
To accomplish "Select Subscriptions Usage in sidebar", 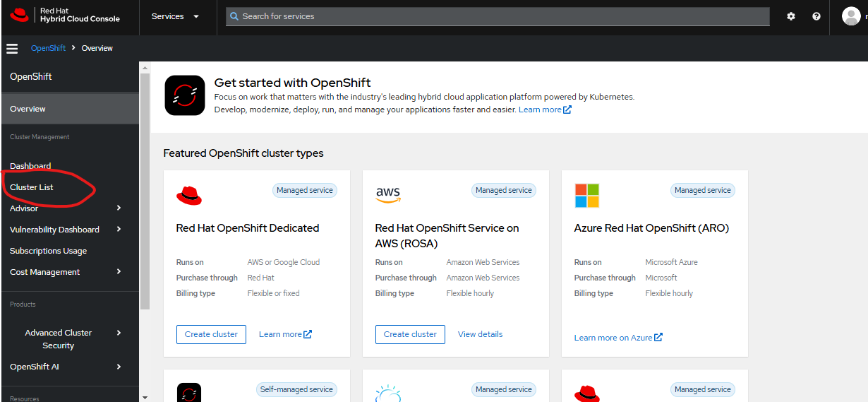I will pyautogui.click(x=49, y=251).
